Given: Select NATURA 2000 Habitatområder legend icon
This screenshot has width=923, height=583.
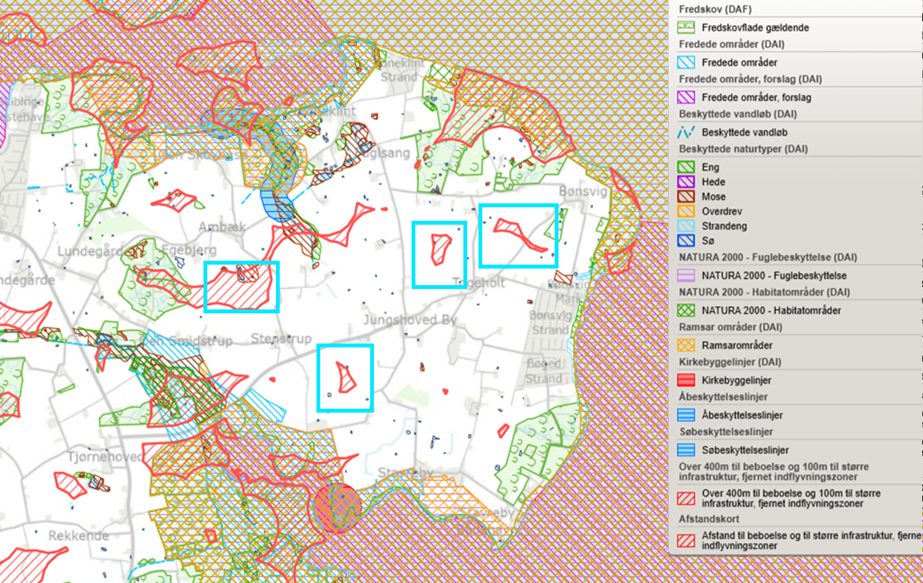Looking at the screenshot, I should 686,311.
